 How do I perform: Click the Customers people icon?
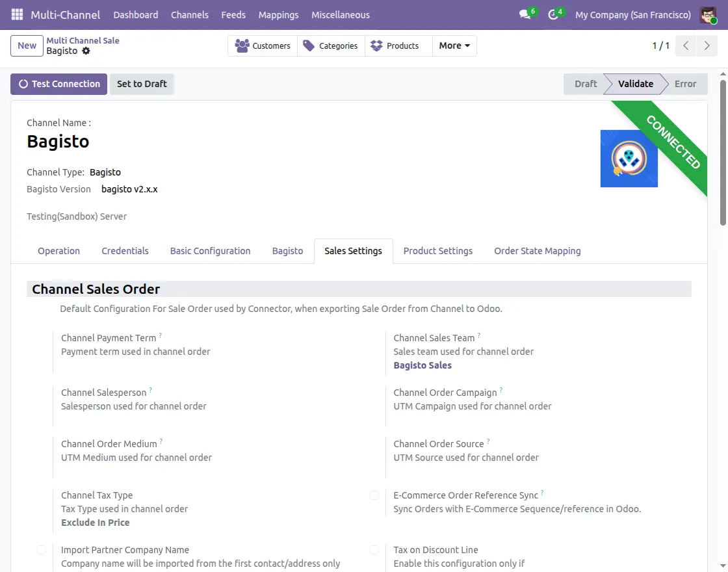(x=242, y=45)
